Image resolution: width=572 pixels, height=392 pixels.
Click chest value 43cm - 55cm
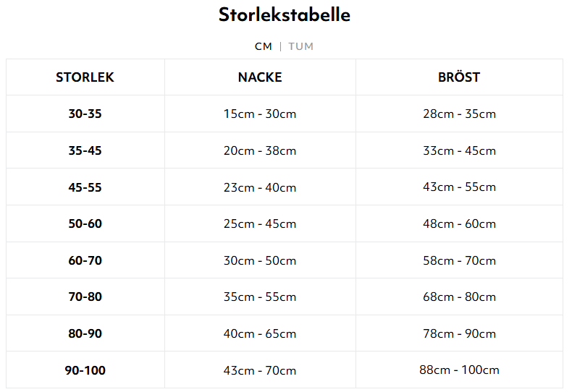pos(459,187)
